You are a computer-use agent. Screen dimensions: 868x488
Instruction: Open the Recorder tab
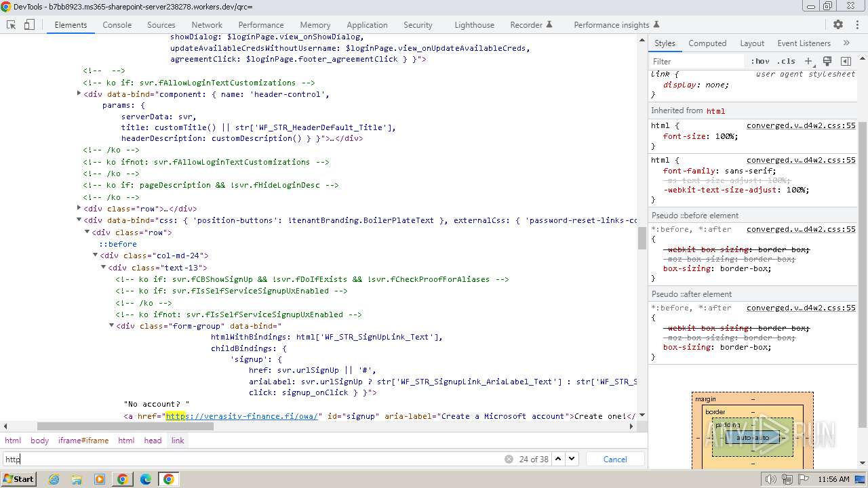tap(531, 24)
